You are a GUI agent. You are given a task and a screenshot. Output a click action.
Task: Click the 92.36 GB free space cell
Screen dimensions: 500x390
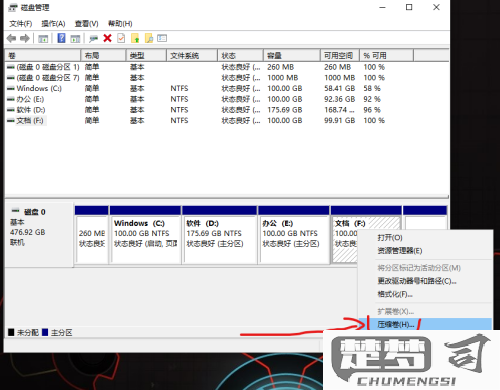coord(339,99)
